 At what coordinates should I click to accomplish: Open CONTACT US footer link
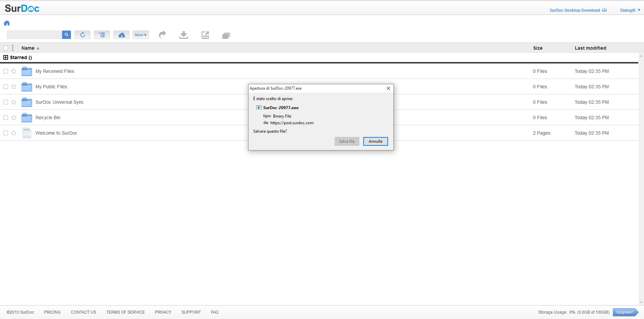coord(84,312)
